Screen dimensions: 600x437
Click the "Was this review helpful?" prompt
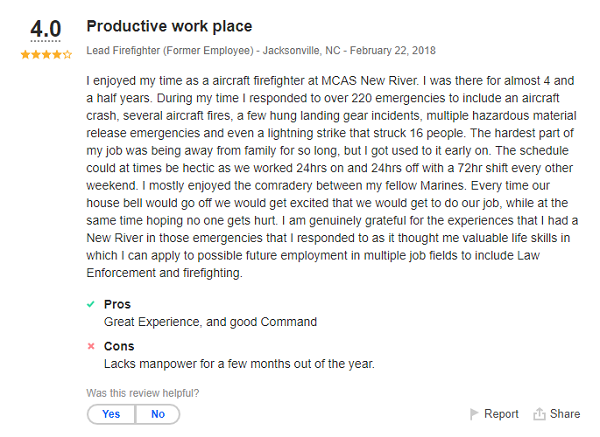pos(143,393)
